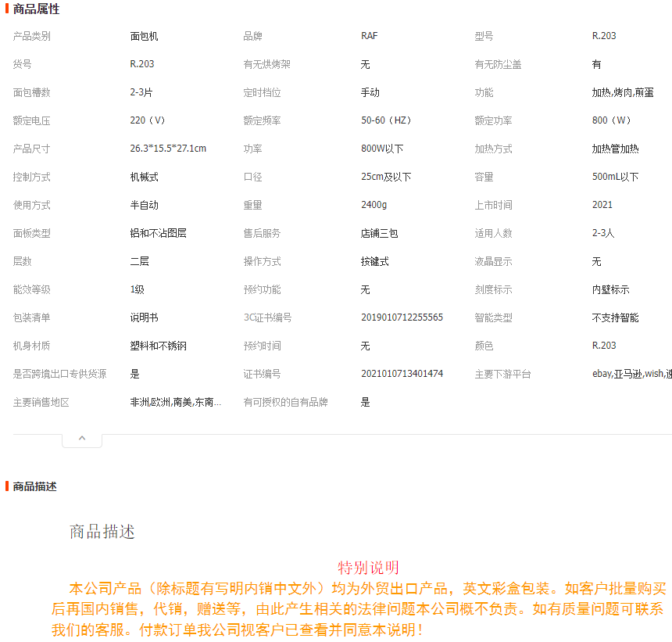Viewport: 672px width, 642px height.
Task: Click the 面板类型 label
Action: click(32, 233)
